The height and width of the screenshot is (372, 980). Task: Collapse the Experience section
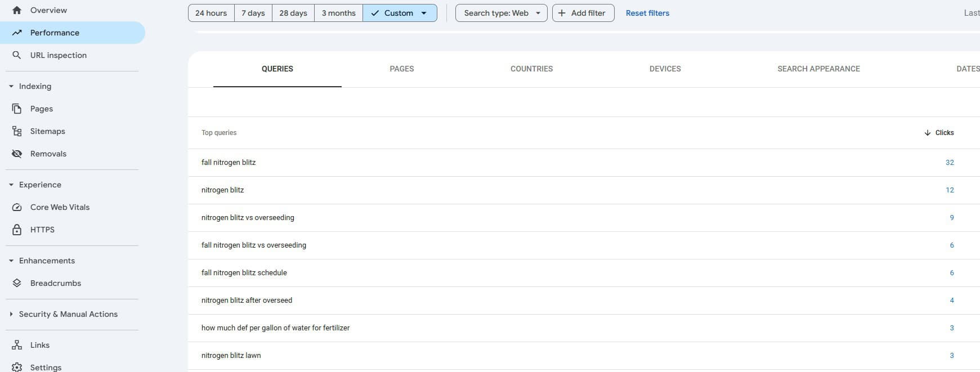click(11, 185)
